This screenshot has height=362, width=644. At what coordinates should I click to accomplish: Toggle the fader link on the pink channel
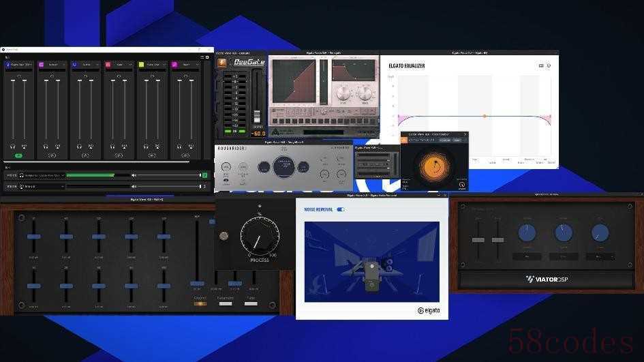coord(119,155)
